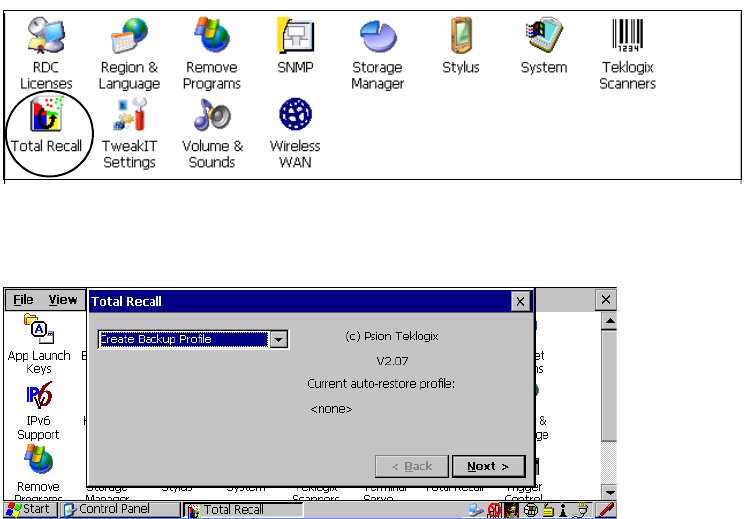Open the Teklogix Scanners barcode icon
This screenshot has height=519, width=748.
point(628,35)
